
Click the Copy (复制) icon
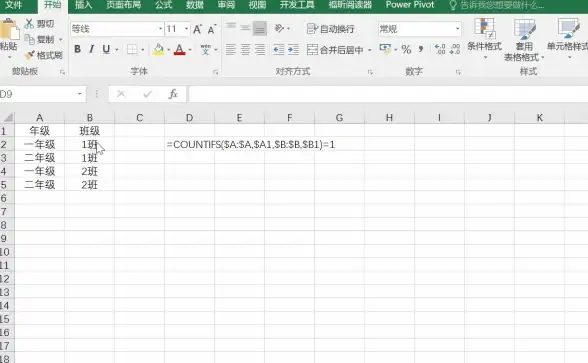[x=29, y=39]
